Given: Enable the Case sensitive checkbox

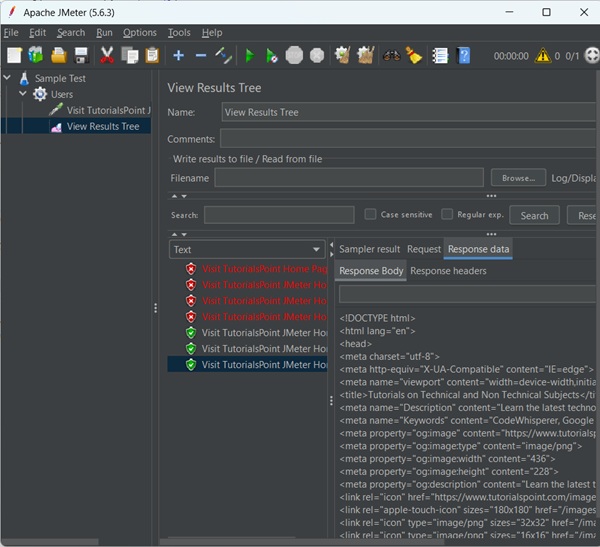Looking at the screenshot, I should click(x=371, y=214).
